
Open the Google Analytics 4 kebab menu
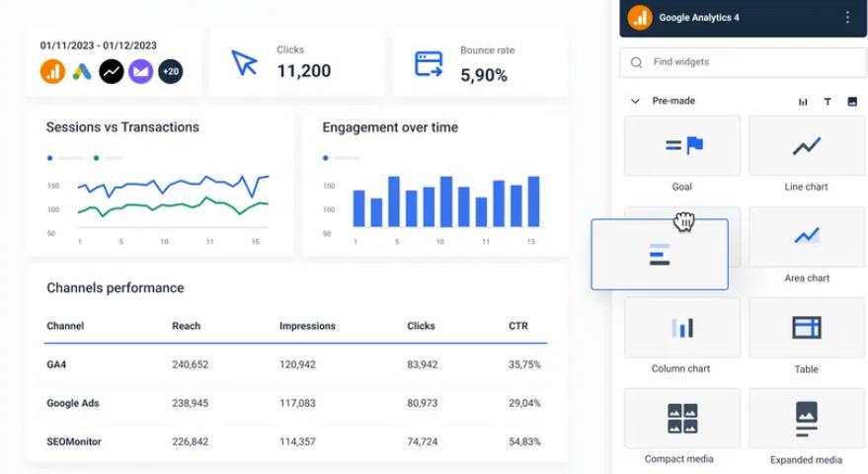(x=847, y=18)
